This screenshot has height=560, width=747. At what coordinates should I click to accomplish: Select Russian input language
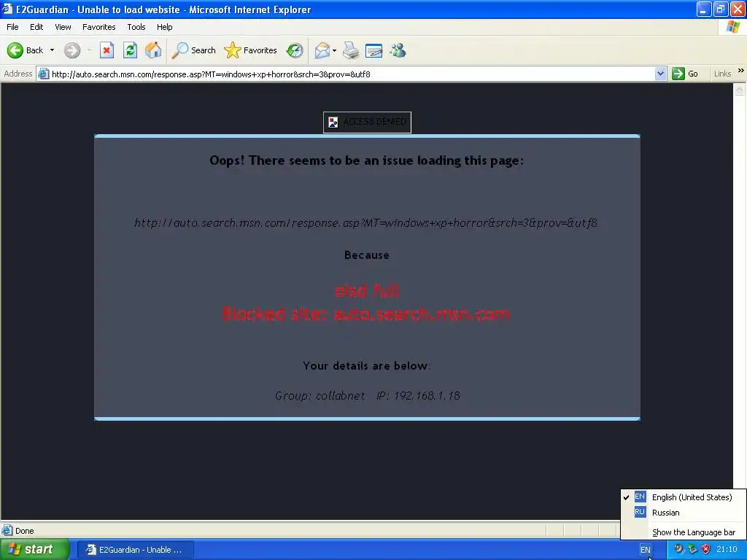pos(683,513)
